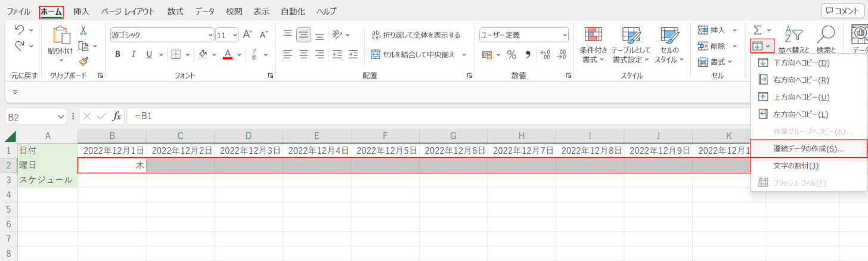Choose 連続データの作成(S)... menu item
This screenshot has height=261, width=868.
[809, 148]
